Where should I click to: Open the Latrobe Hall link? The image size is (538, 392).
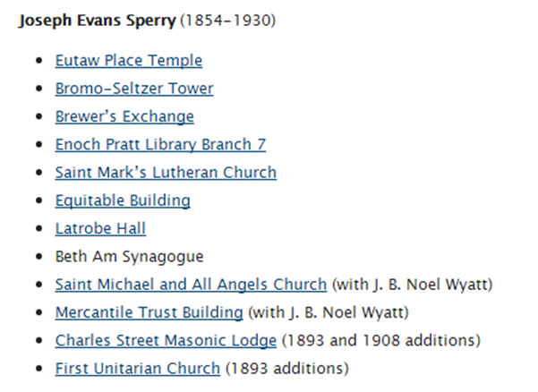(x=100, y=228)
